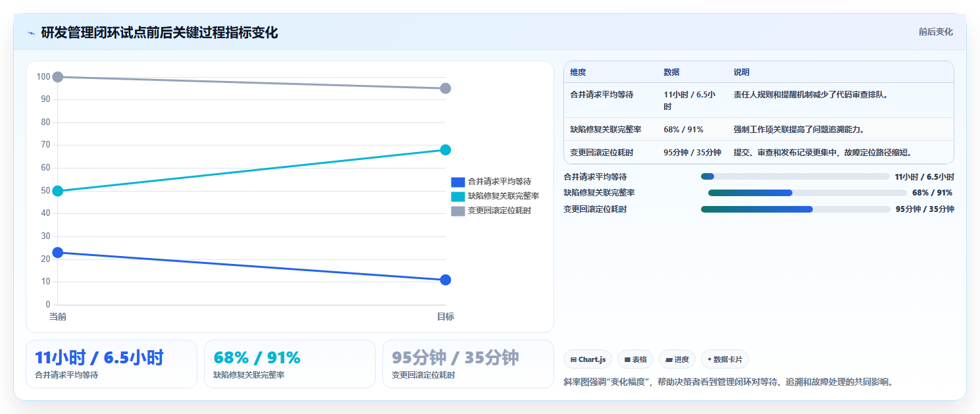This screenshot has height=414, width=980.
Task: Toggle the 合并请求平均等待 legend swatch
Action: tap(457, 182)
